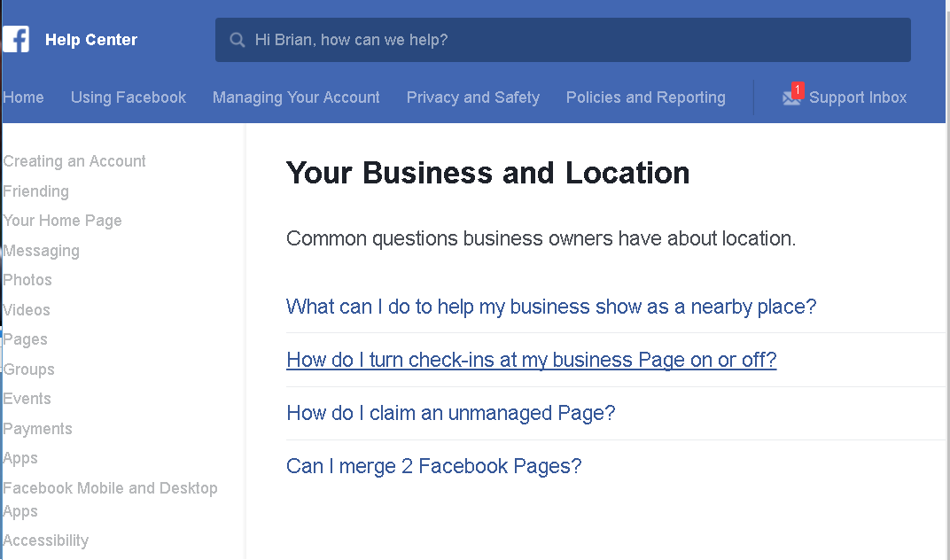Viewport: 950px width, 560px height.
Task: Click the search magnifying glass icon
Action: tap(237, 39)
